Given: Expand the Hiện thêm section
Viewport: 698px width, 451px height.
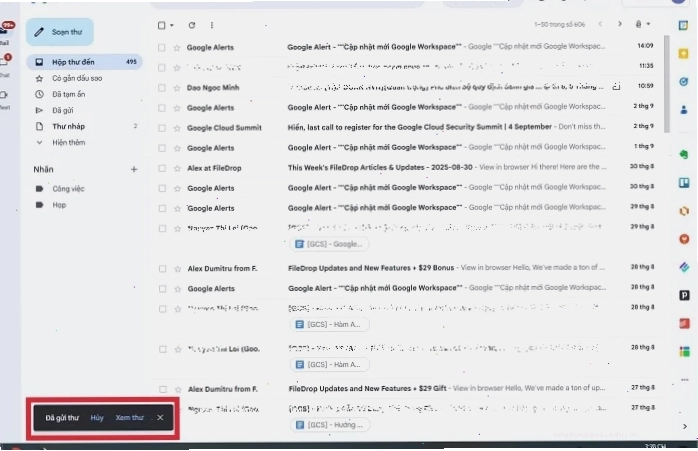Looking at the screenshot, I should coord(69,142).
